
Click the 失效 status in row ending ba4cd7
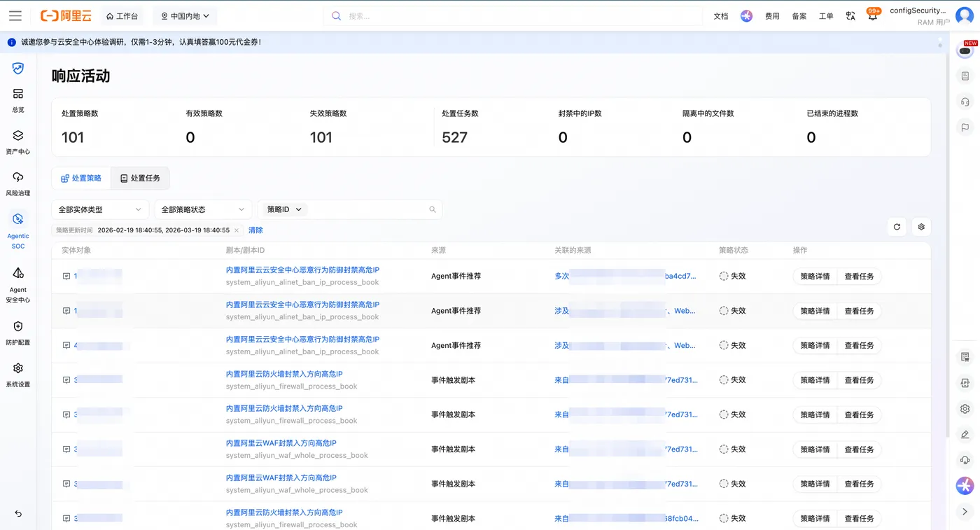coord(733,277)
